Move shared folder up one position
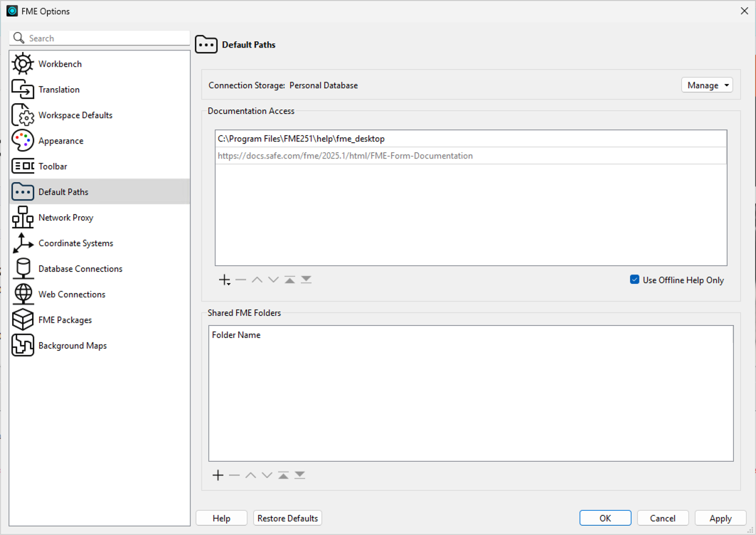Screen dimensions: 756x535 [251, 475]
